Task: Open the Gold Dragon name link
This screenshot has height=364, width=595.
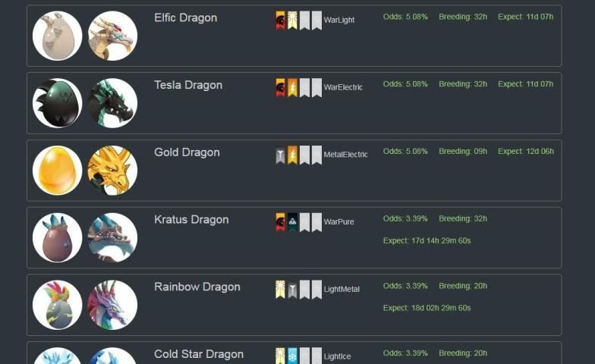Action: tap(187, 152)
